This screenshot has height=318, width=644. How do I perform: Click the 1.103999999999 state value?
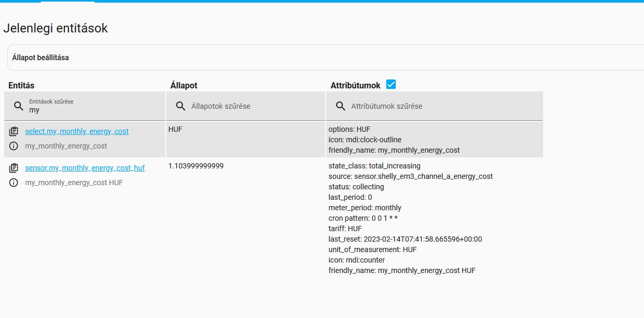[196, 166]
